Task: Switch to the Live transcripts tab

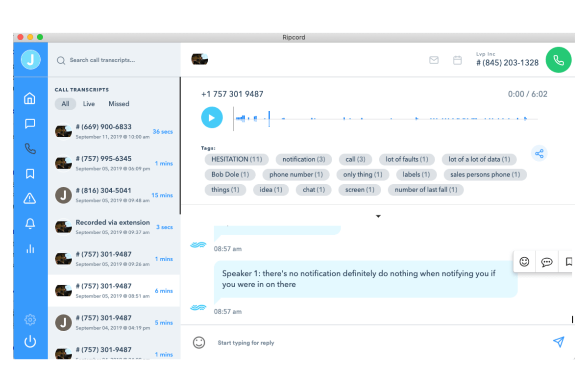Action: 89,103
